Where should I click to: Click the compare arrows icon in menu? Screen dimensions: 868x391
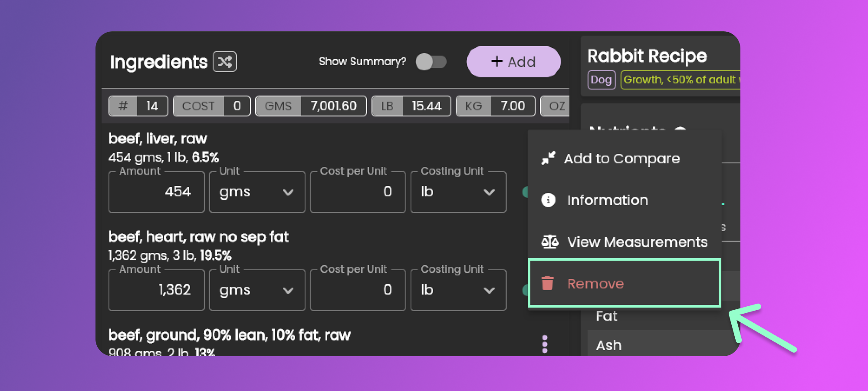(548, 159)
